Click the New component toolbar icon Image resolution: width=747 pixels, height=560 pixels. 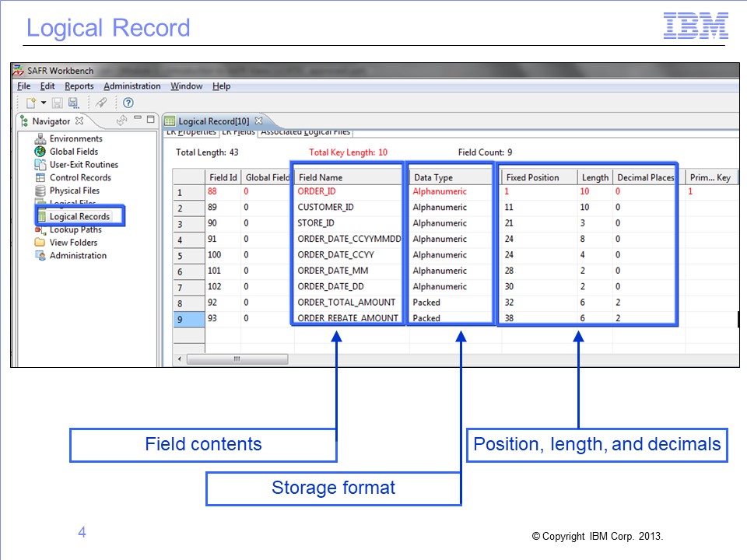point(31,103)
